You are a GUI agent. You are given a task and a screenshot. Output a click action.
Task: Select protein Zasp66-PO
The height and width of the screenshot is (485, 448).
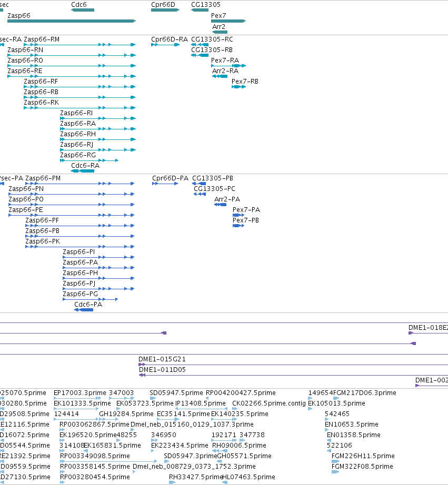(x=72, y=205)
